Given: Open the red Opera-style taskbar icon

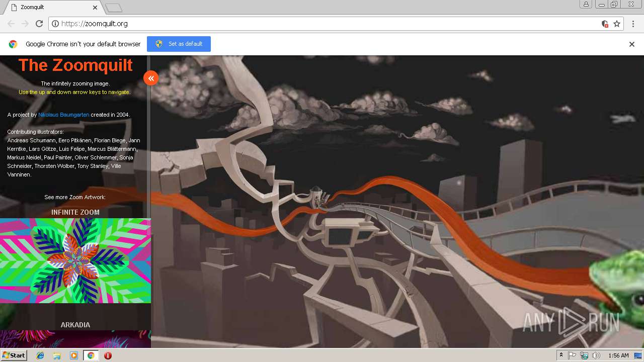Looking at the screenshot, I should 108,355.
